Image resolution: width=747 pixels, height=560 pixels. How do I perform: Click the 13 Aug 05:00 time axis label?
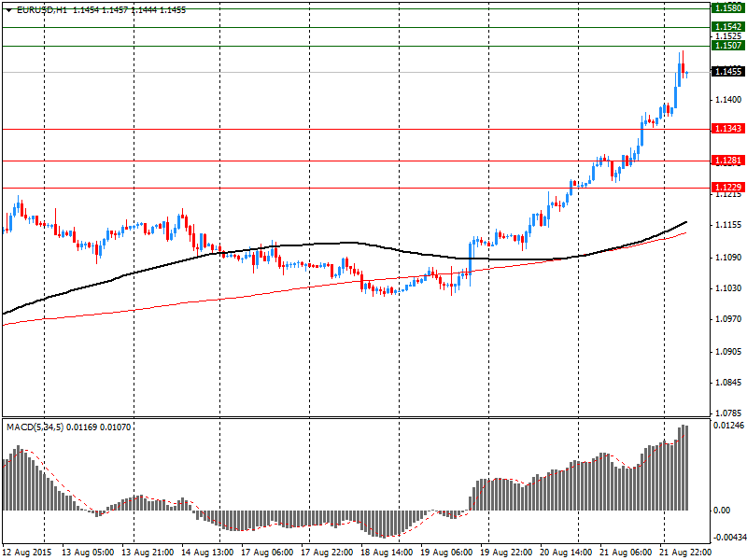pos(88,553)
